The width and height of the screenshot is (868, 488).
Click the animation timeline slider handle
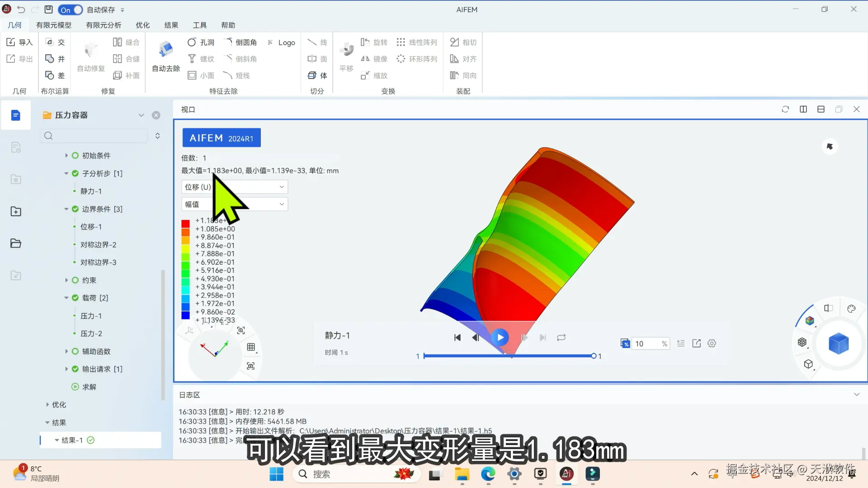click(594, 356)
